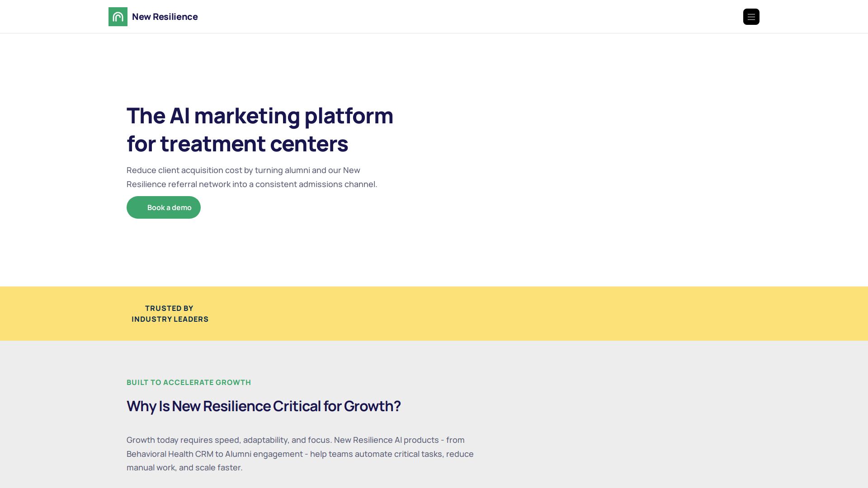The image size is (868, 488).
Task: Click "consistent admissions channel" in hero description
Action: pos(316,184)
